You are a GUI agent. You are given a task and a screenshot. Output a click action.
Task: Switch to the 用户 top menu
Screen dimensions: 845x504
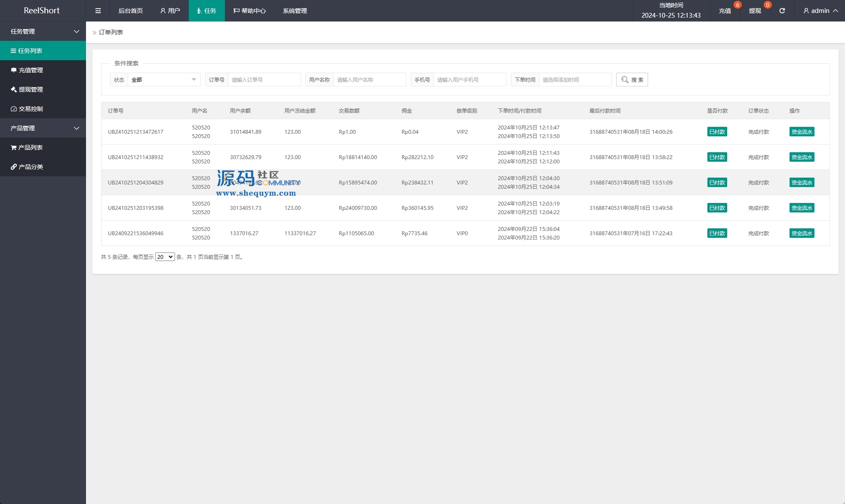coord(170,11)
